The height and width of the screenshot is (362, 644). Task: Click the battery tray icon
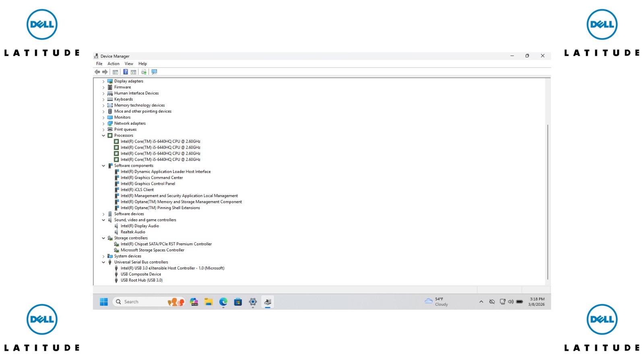520,302
